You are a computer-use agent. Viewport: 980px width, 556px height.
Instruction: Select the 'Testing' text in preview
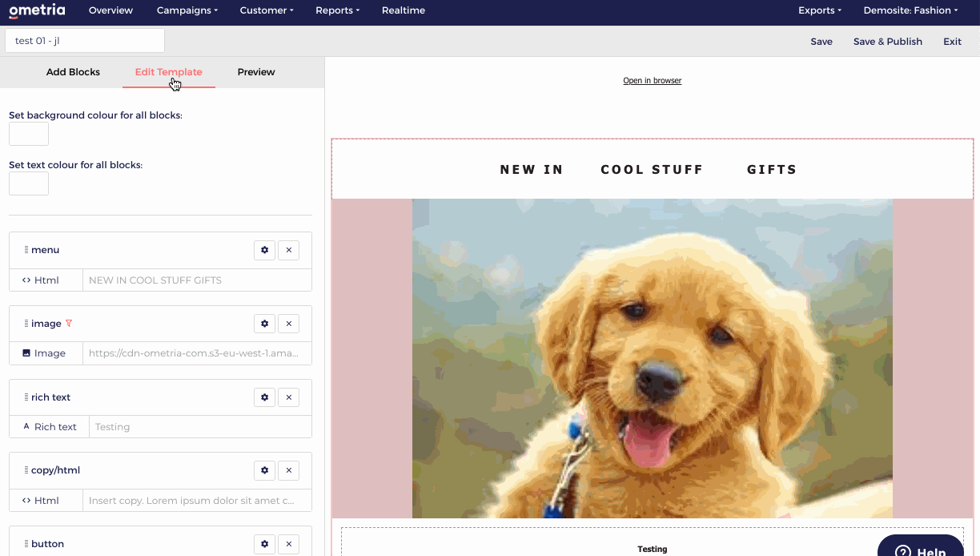653,550
